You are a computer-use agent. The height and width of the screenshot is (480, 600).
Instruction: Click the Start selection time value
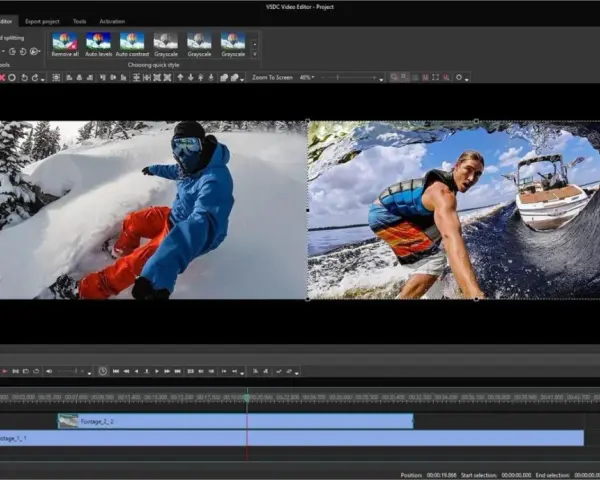pos(516,475)
